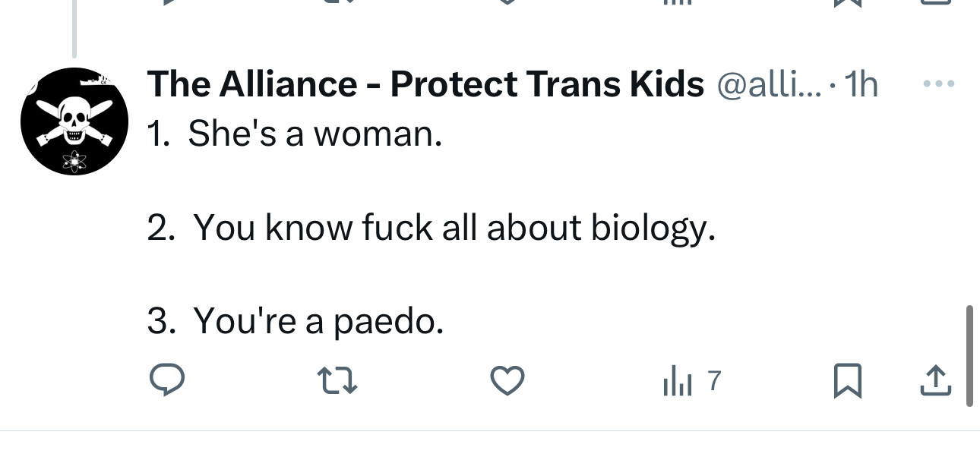Like the tweet with the heart icon
Screen dimensions: 980x457
[507, 380]
